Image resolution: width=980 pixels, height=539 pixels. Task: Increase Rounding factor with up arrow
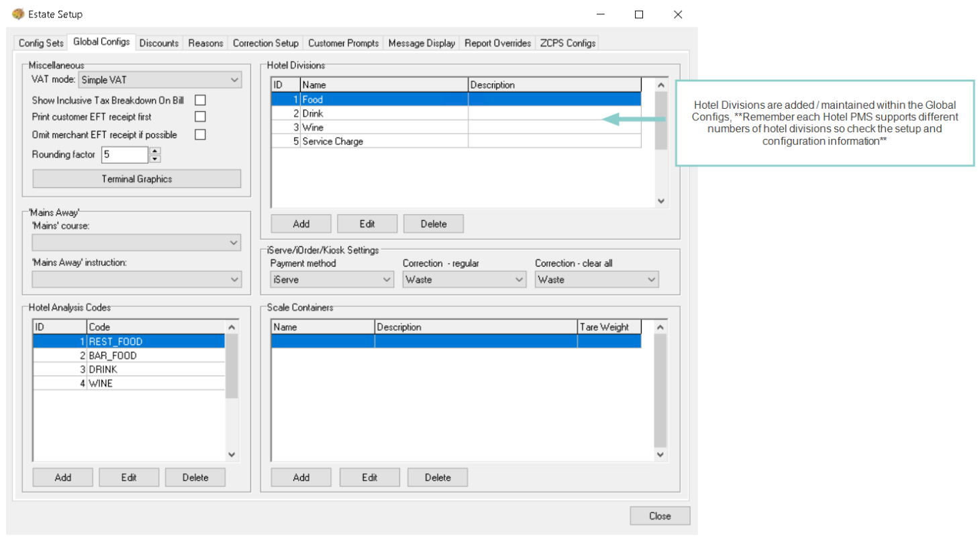coord(155,152)
